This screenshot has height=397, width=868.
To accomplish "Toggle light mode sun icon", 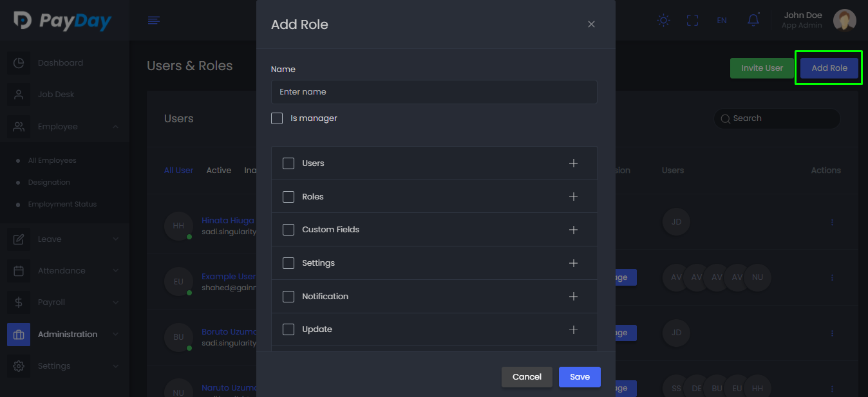I will click(663, 21).
